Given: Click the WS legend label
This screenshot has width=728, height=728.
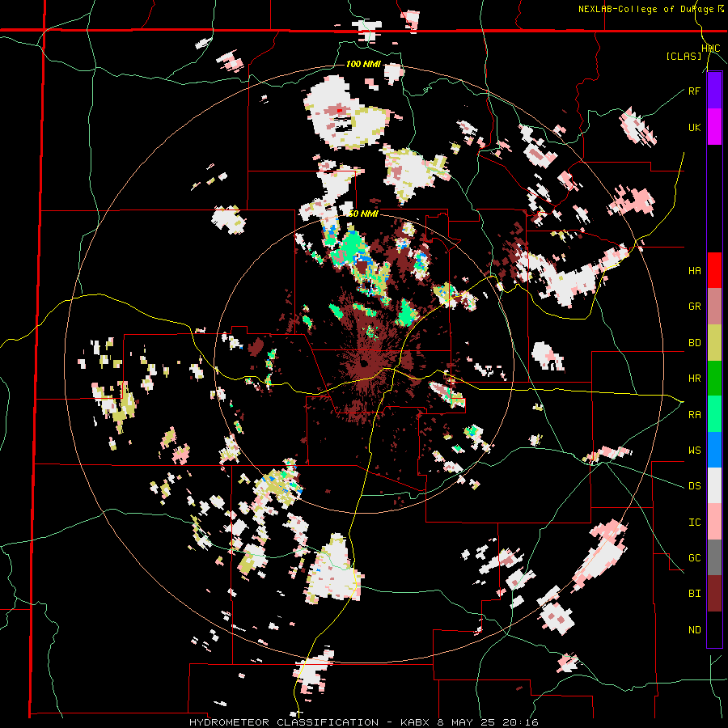Looking at the screenshot, I should point(694,451).
